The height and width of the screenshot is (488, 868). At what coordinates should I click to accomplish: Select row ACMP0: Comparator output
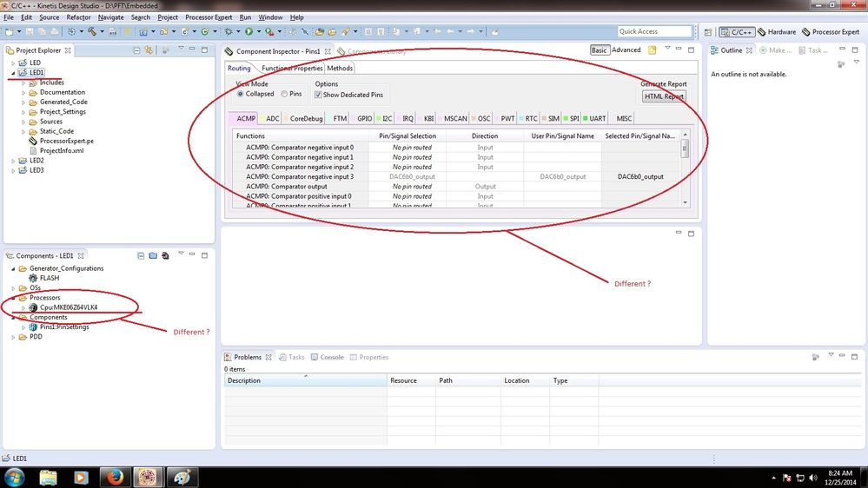tap(454, 187)
